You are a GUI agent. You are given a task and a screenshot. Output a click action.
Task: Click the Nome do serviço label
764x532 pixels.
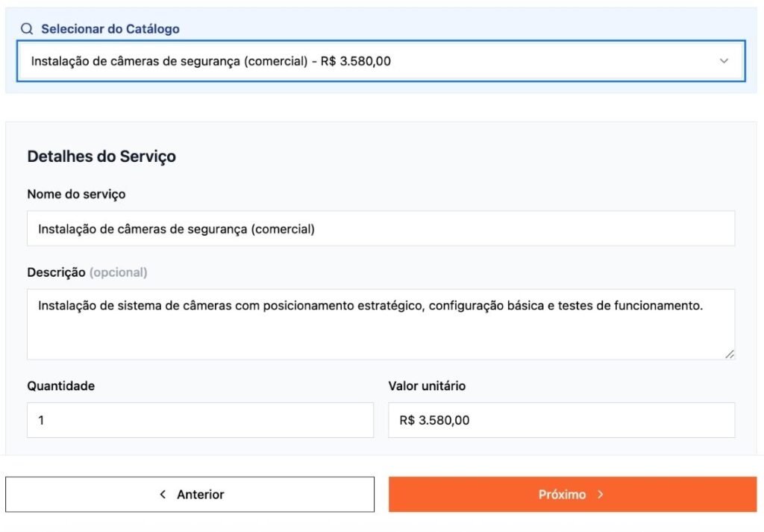(x=76, y=194)
